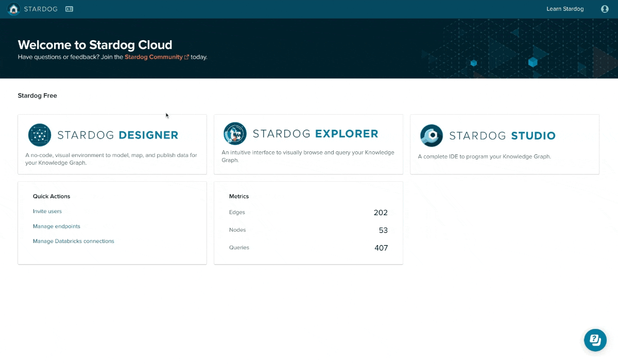Click the ID card icon beside STARDOG
This screenshot has width=618, height=364.
click(x=70, y=9)
